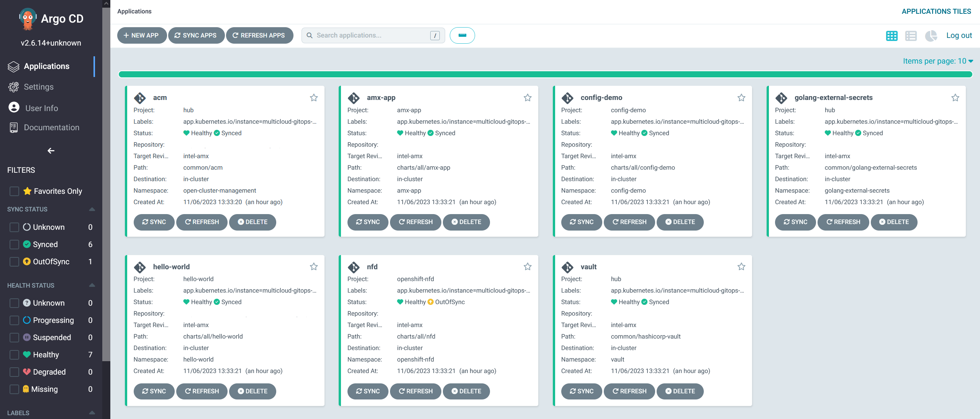This screenshot has width=980, height=419.
Task: Open Settings in the sidebar
Action: point(39,87)
